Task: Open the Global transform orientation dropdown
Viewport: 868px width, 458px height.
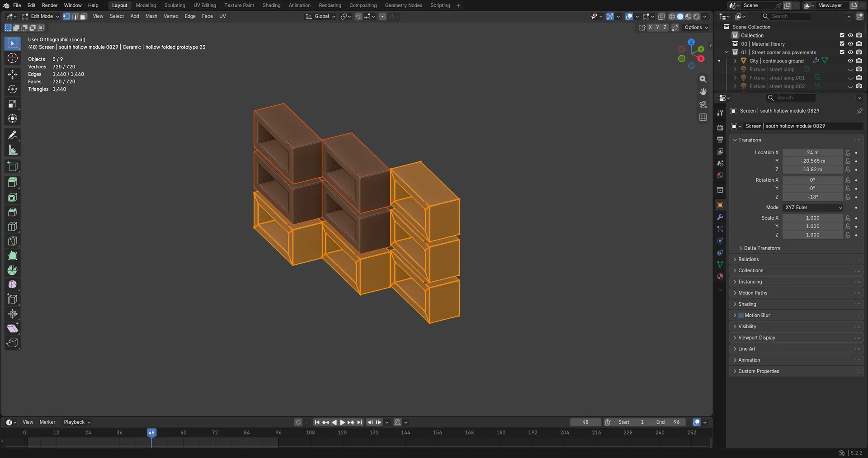Action: [x=321, y=16]
